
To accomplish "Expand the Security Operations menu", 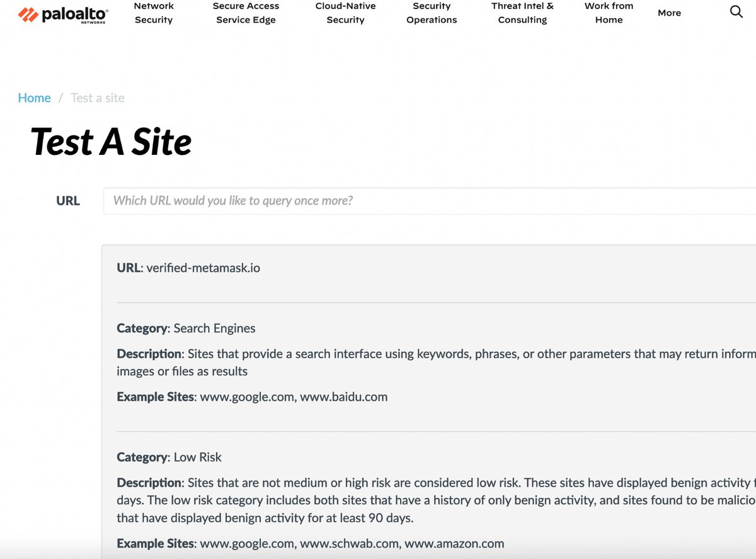I will (x=432, y=13).
